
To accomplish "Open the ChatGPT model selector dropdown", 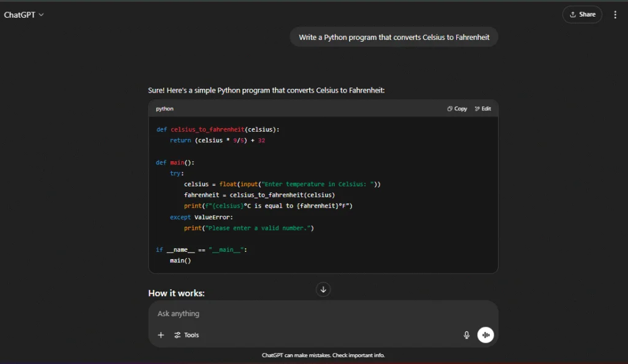I will pos(24,15).
